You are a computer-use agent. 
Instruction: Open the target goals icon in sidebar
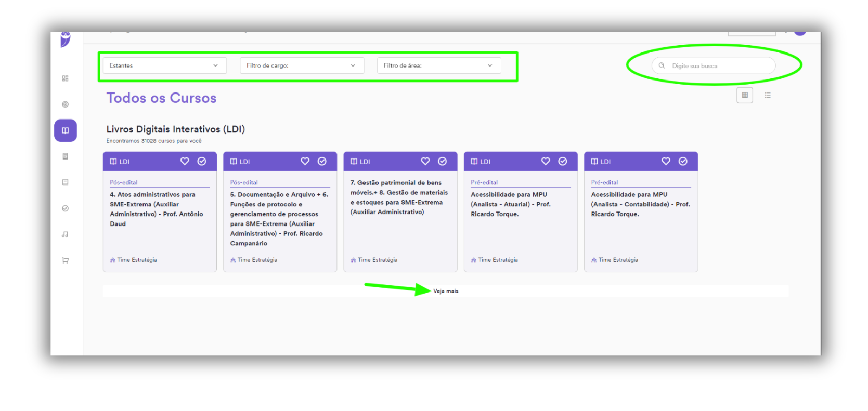66,104
